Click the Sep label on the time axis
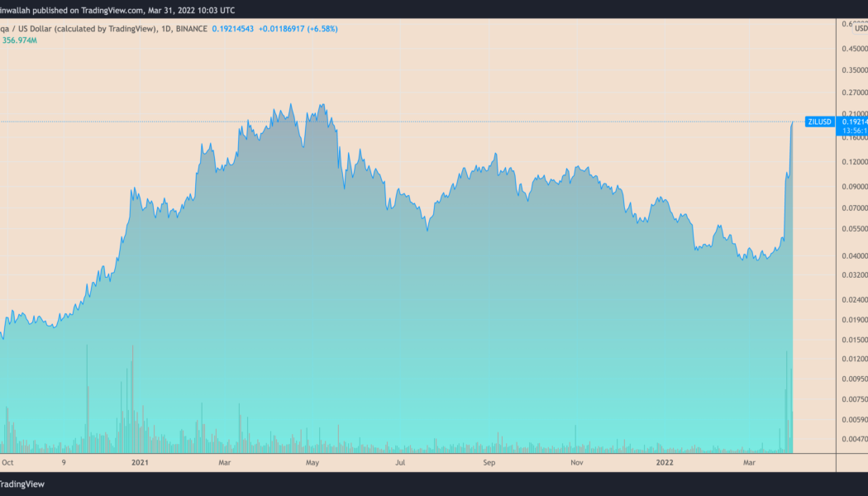This screenshot has width=868, height=496. click(x=489, y=463)
